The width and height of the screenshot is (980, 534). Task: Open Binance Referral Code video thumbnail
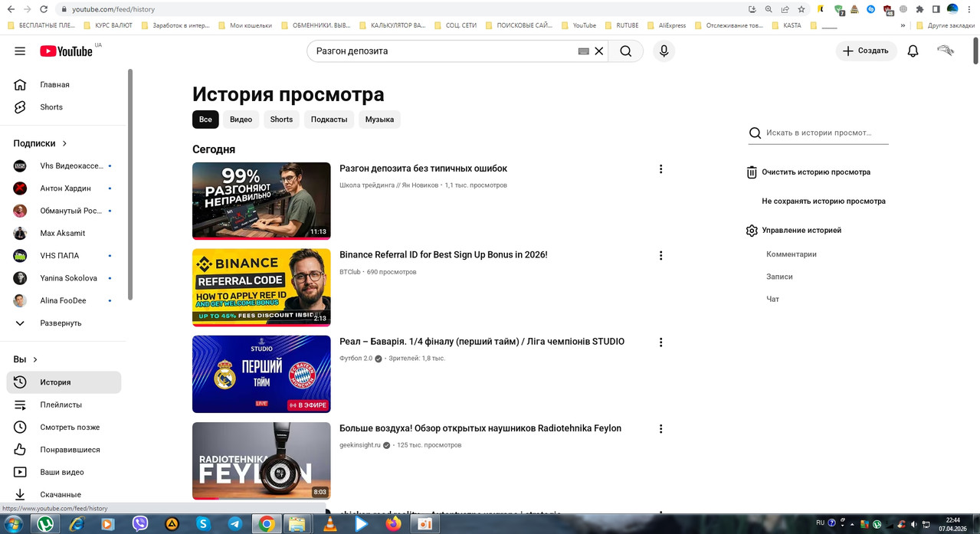[261, 287]
